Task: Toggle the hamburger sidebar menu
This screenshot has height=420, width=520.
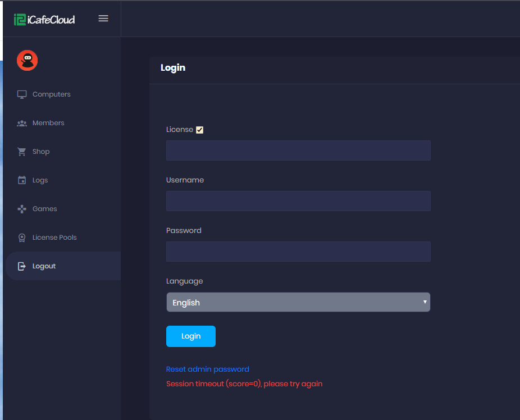Action: [x=103, y=19]
